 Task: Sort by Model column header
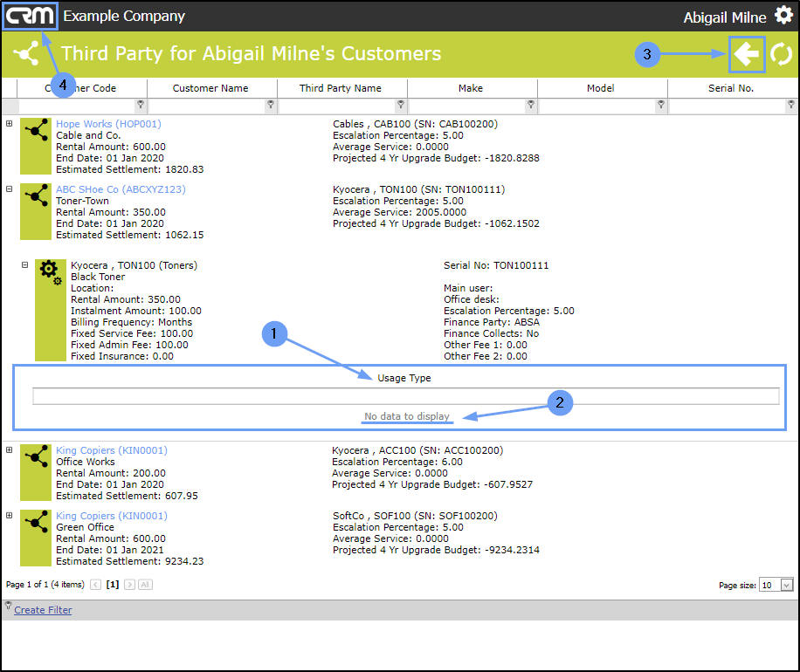(x=602, y=88)
